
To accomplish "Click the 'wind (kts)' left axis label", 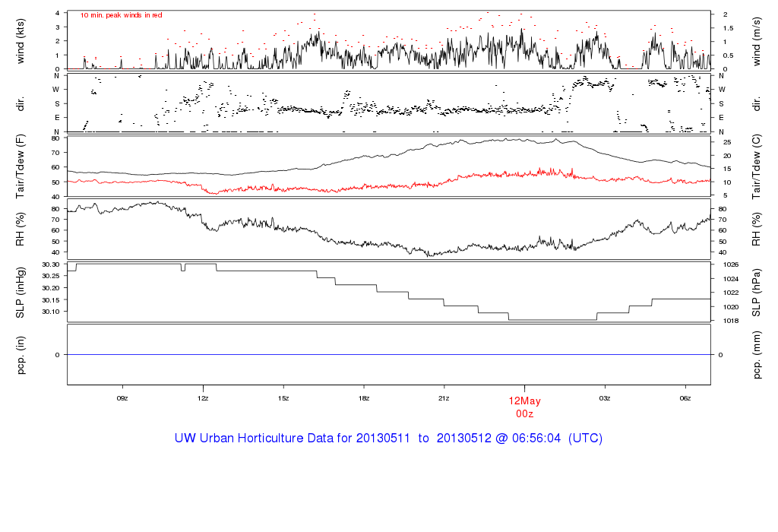I will pos(21,41).
